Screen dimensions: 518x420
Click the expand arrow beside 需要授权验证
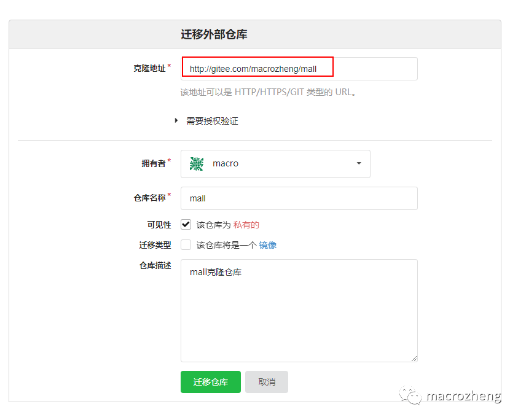177,121
